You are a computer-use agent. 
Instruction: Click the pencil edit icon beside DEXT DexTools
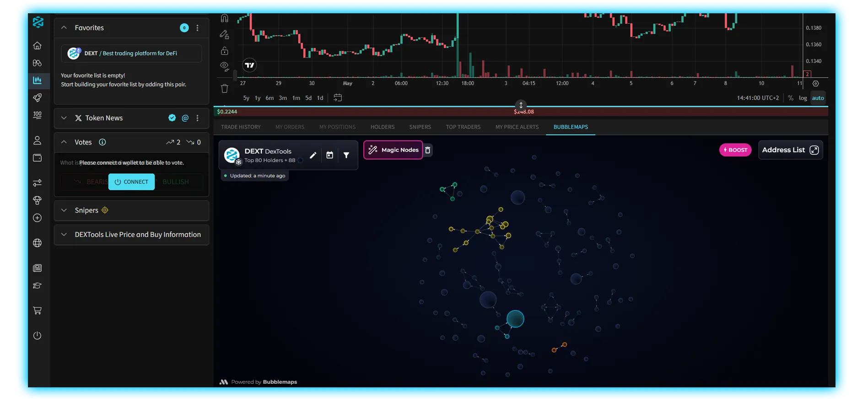coord(313,155)
